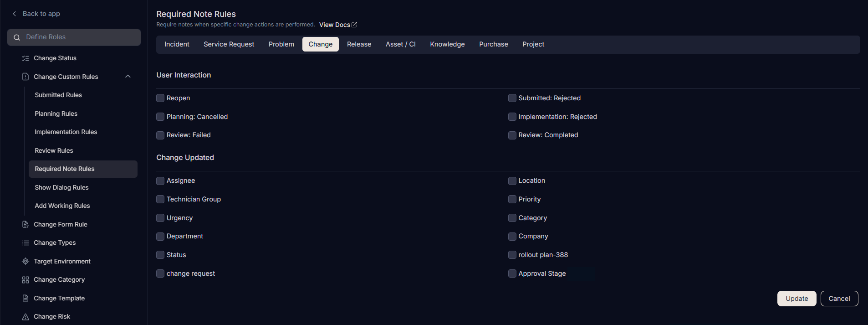Open Submitted Rules in the sidebar
The height and width of the screenshot is (325, 868).
58,95
